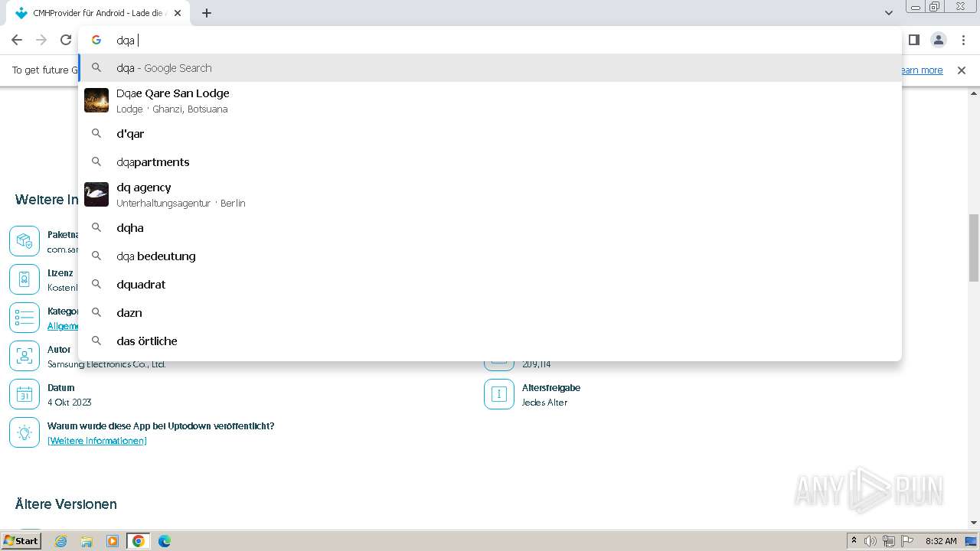Open the Chrome three-dot menu
The height and width of the screenshot is (551, 980).
[963, 40]
